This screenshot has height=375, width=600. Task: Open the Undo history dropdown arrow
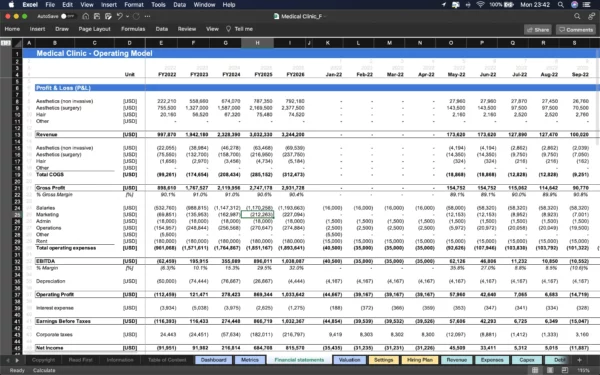pos(127,16)
